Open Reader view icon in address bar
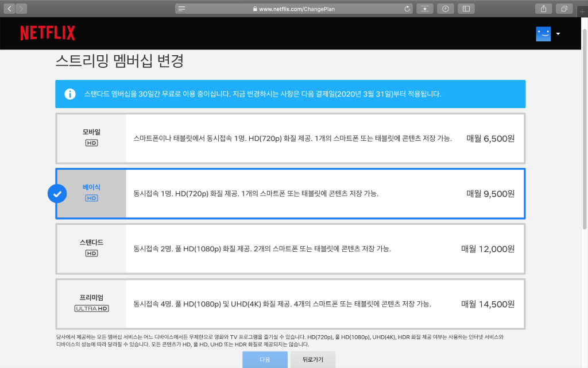 [x=181, y=9]
